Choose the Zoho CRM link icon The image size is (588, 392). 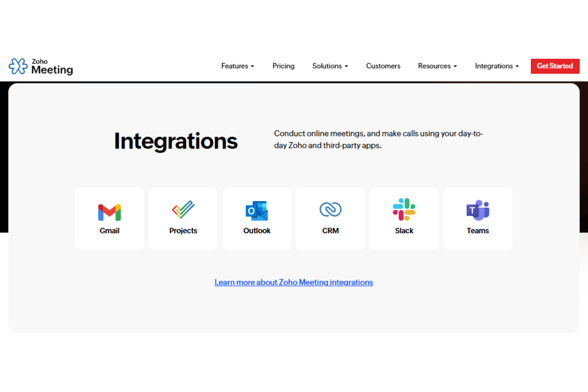point(331,209)
